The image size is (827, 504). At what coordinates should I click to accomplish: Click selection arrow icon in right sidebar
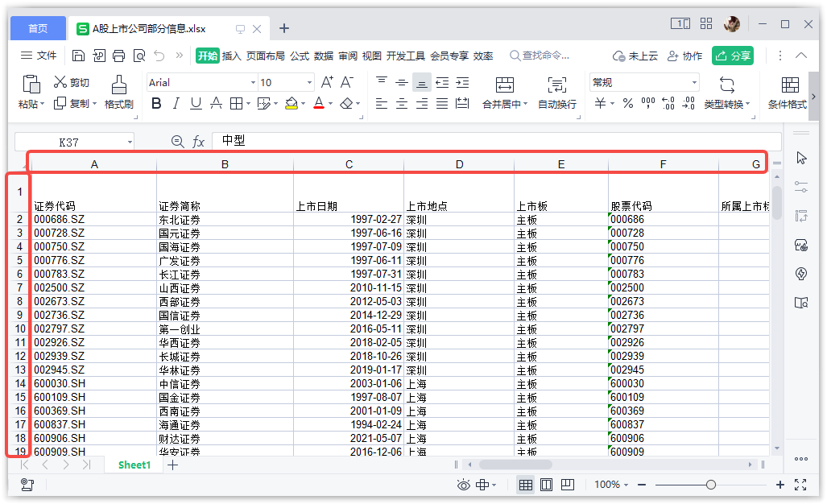pyautogui.click(x=801, y=158)
